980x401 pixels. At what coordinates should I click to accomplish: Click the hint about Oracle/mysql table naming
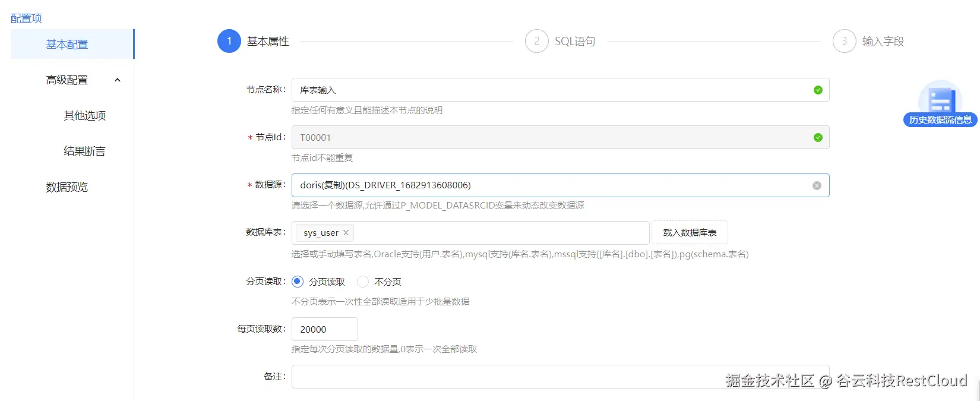[520, 254]
